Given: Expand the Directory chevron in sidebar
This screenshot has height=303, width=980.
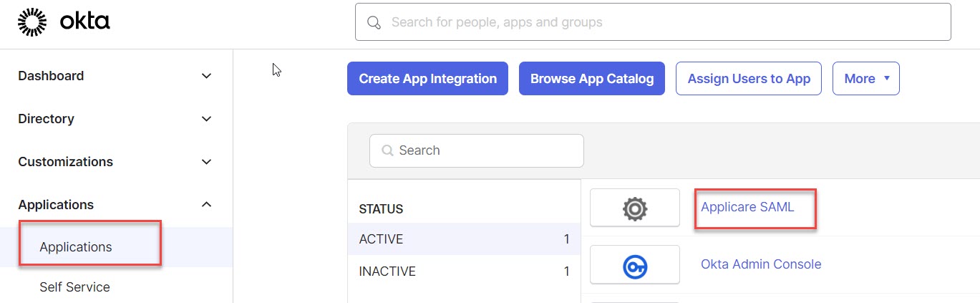Looking at the screenshot, I should coord(207,119).
